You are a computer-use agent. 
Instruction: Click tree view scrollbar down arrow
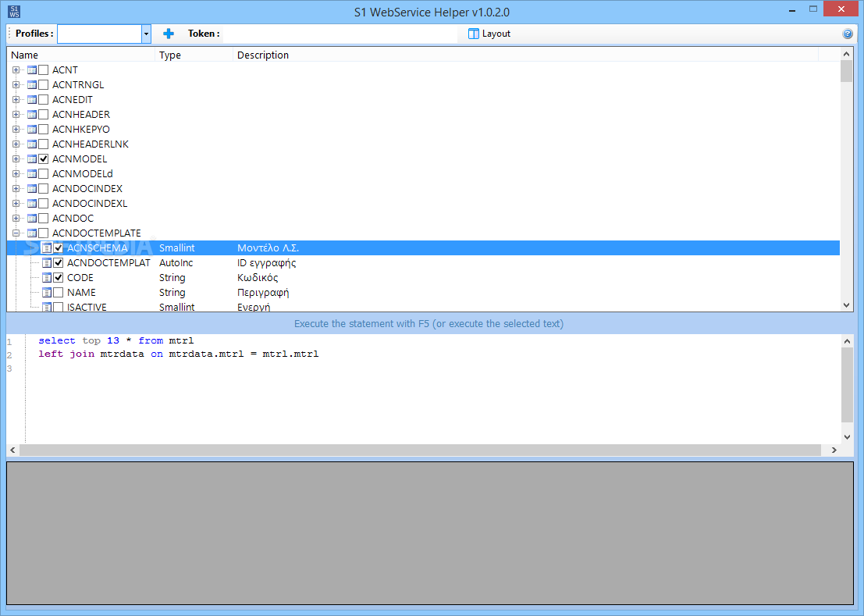click(x=846, y=305)
